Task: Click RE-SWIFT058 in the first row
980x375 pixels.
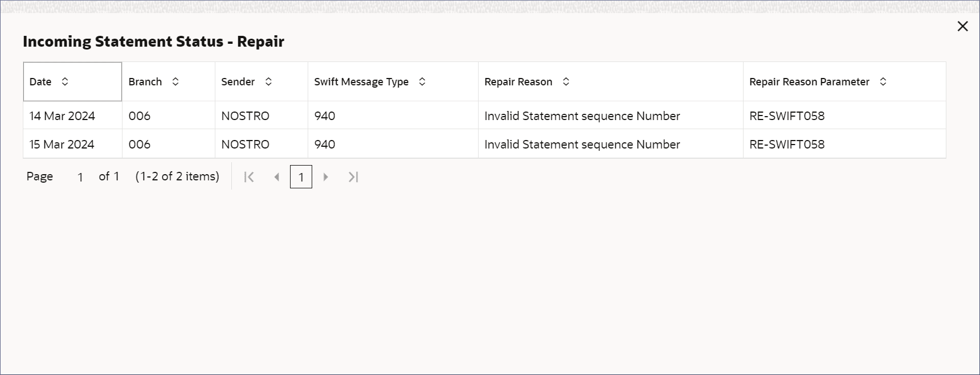Action: point(787,116)
